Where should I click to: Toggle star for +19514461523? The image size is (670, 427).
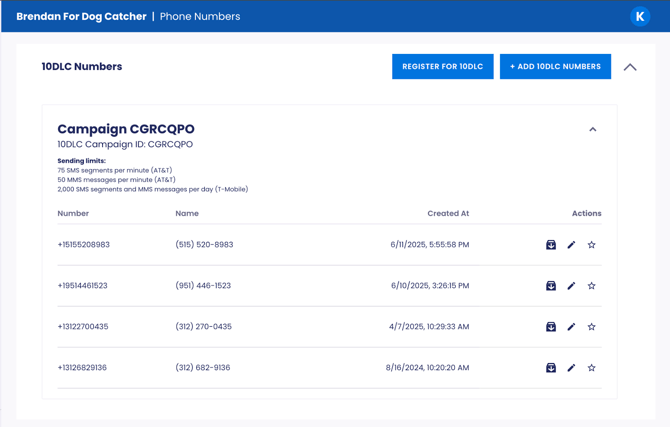click(592, 286)
